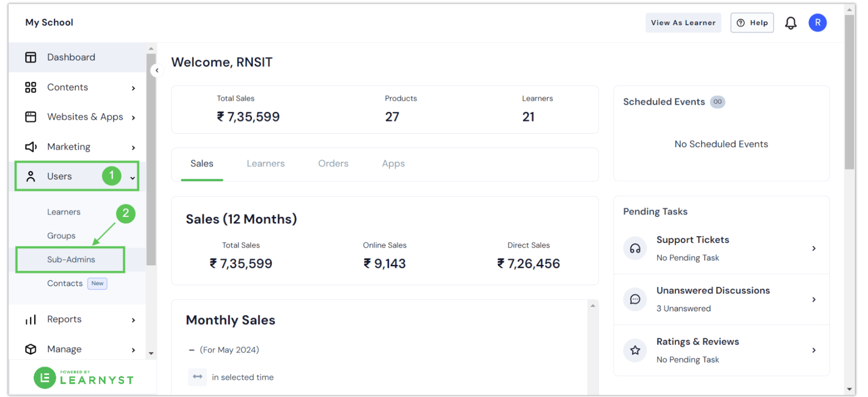Image resolution: width=868 pixels, height=397 pixels.
Task: Click the Contents grid icon
Action: [31, 88]
